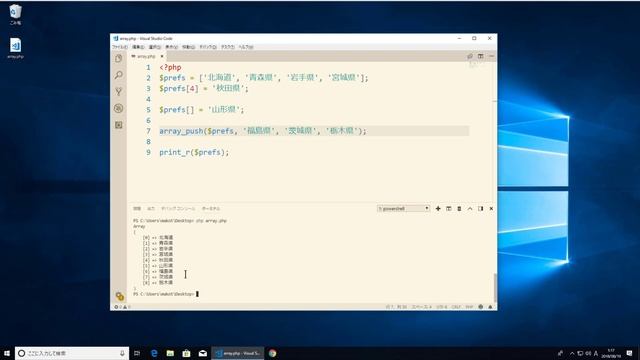The image size is (640, 360).
Task: Open File Explorer from the taskbar
Action: tap(170, 353)
